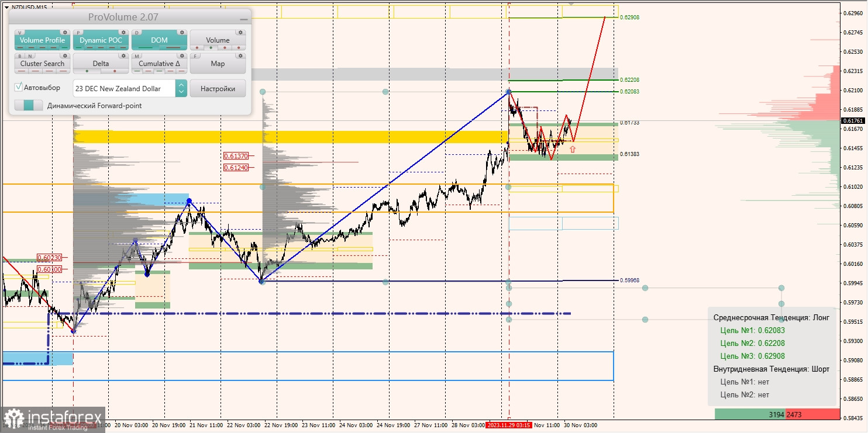Click the 0.62100 price axis label
This screenshot has height=433, width=868.
click(x=854, y=90)
